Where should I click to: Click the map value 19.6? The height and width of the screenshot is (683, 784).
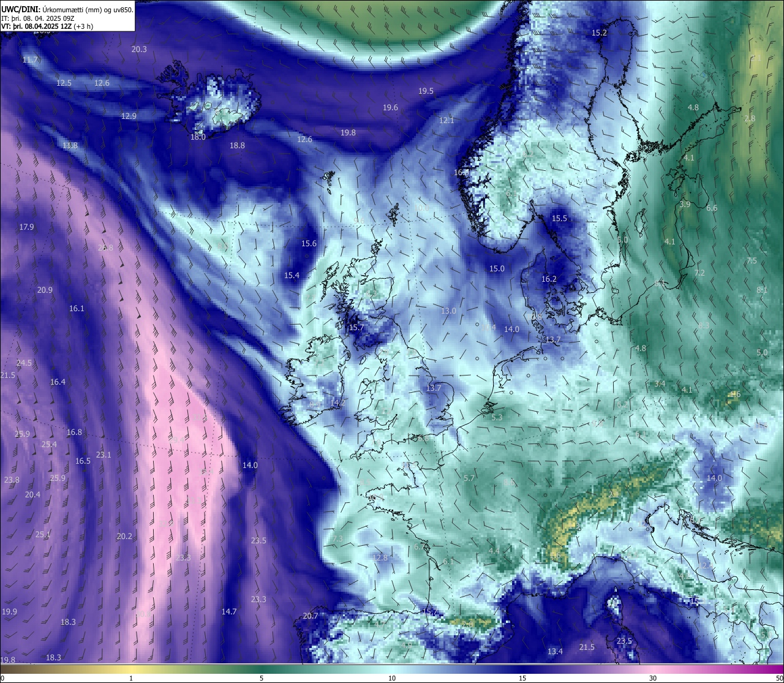(390, 107)
